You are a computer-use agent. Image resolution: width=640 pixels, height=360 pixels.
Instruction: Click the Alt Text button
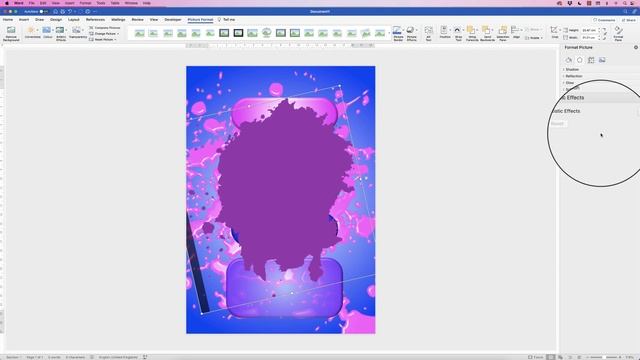click(x=428, y=33)
